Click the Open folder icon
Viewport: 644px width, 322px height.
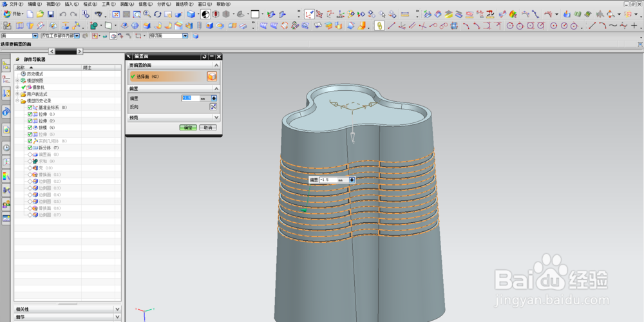tap(40, 14)
